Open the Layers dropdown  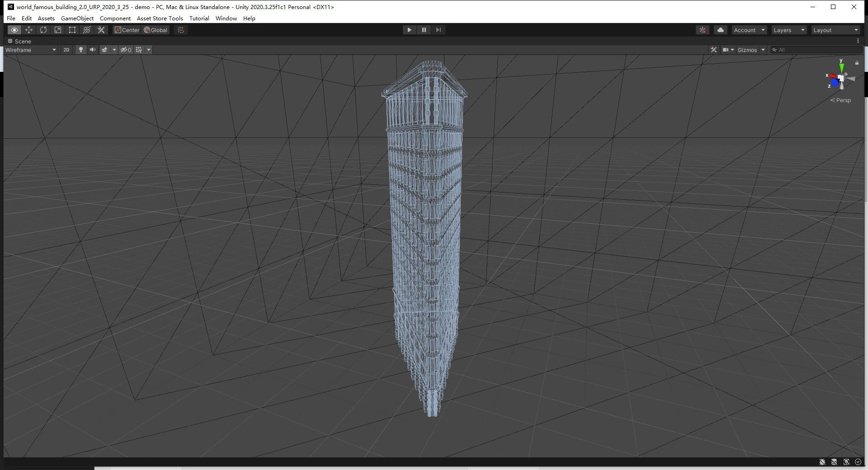coord(789,30)
